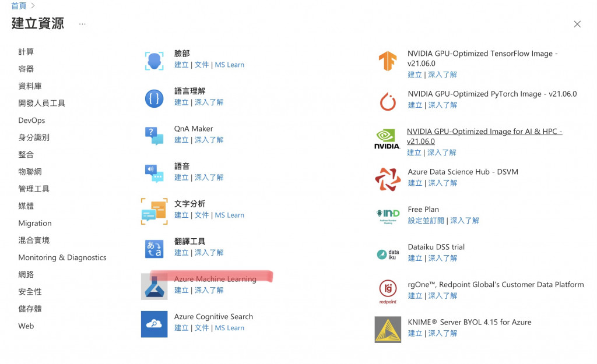This screenshot has width=597, height=364.
Task: Select the 儲存體 category
Action: pyautogui.click(x=30, y=309)
